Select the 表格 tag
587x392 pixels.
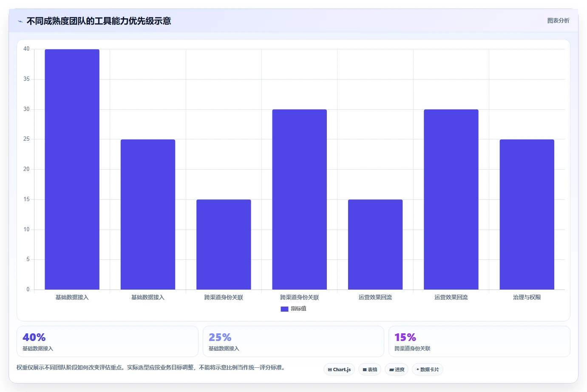tap(370, 369)
